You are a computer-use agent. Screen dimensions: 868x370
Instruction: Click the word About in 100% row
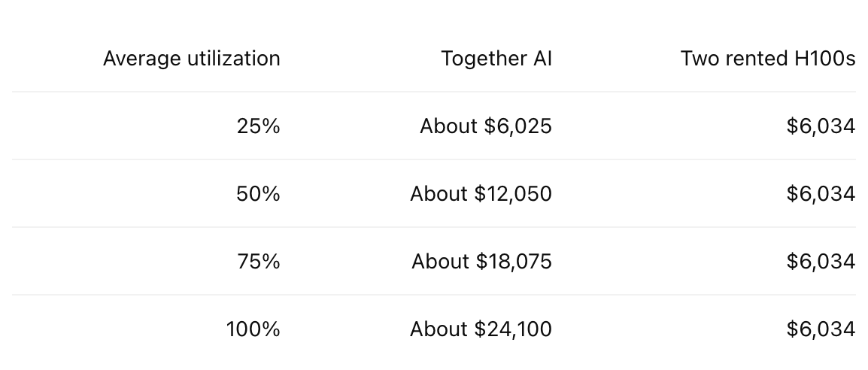click(439, 329)
